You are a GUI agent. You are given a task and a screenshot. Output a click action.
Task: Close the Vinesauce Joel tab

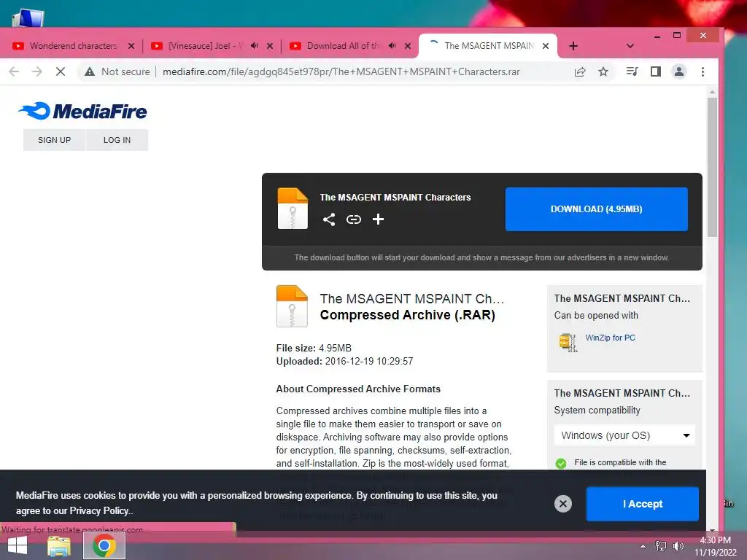coord(270,46)
